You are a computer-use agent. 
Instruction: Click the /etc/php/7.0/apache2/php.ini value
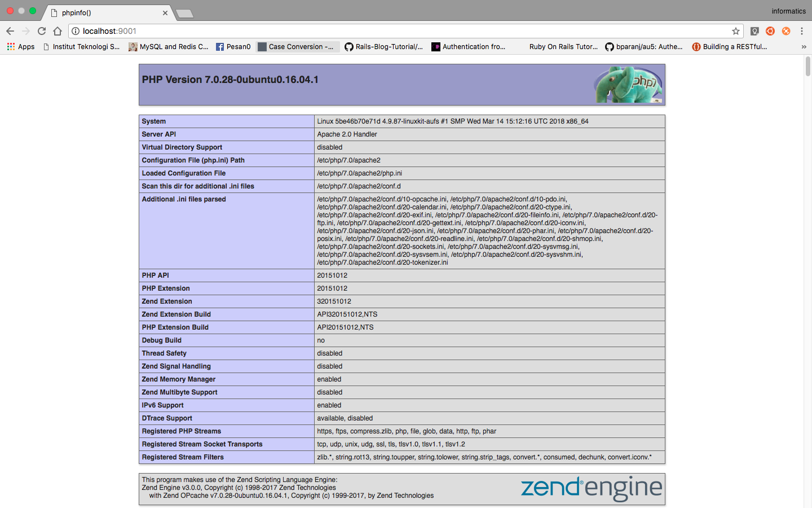pos(360,173)
